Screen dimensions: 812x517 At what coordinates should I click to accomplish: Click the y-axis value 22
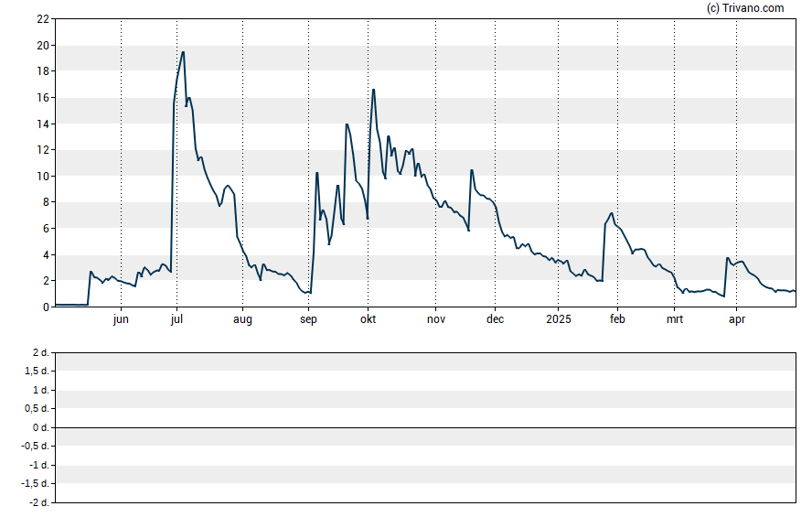click(x=43, y=19)
